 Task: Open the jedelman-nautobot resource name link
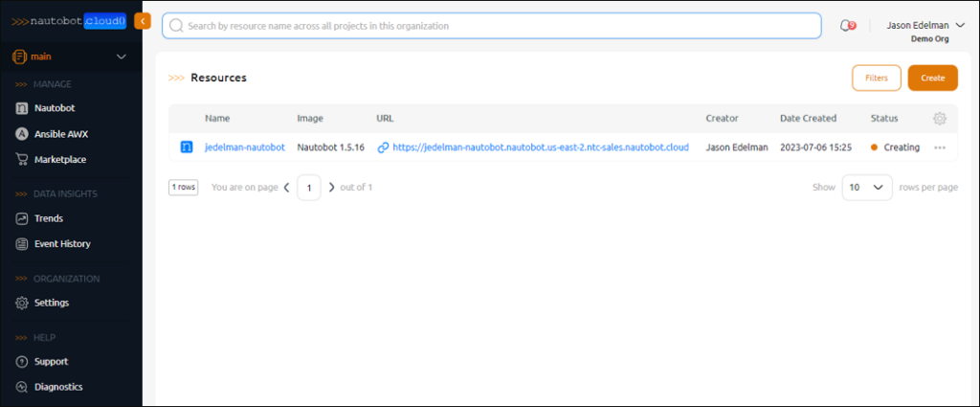pos(245,147)
